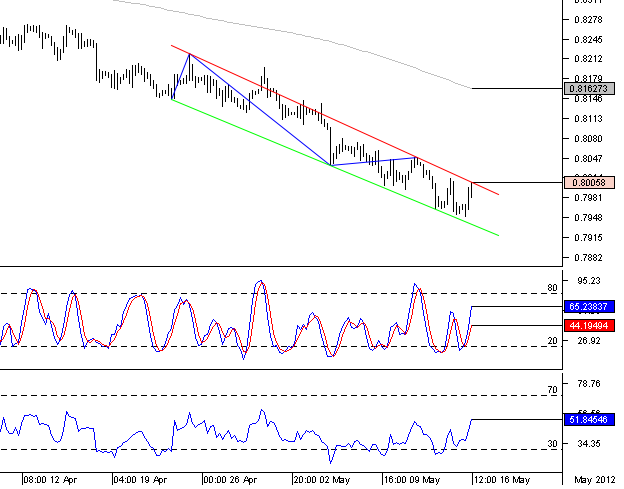Select the 00:00 26 Apr time marker

point(230,480)
